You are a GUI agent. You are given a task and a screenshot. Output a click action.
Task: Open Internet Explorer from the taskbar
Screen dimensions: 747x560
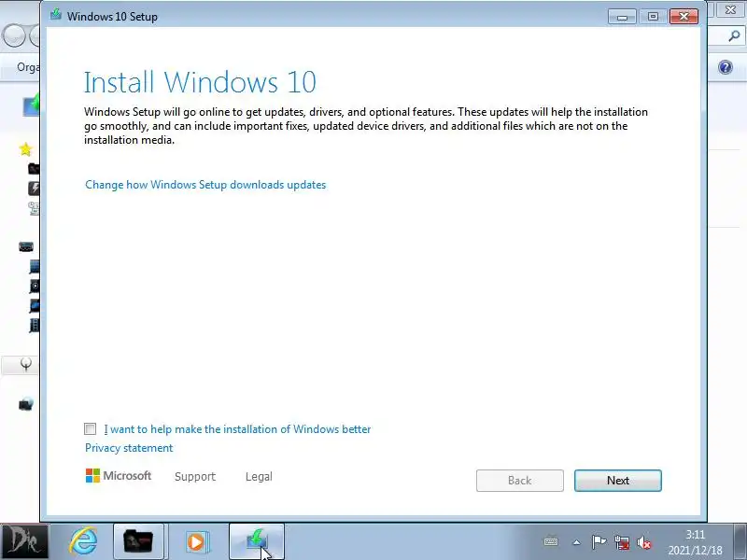pyautogui.click(x=83, y=541)
